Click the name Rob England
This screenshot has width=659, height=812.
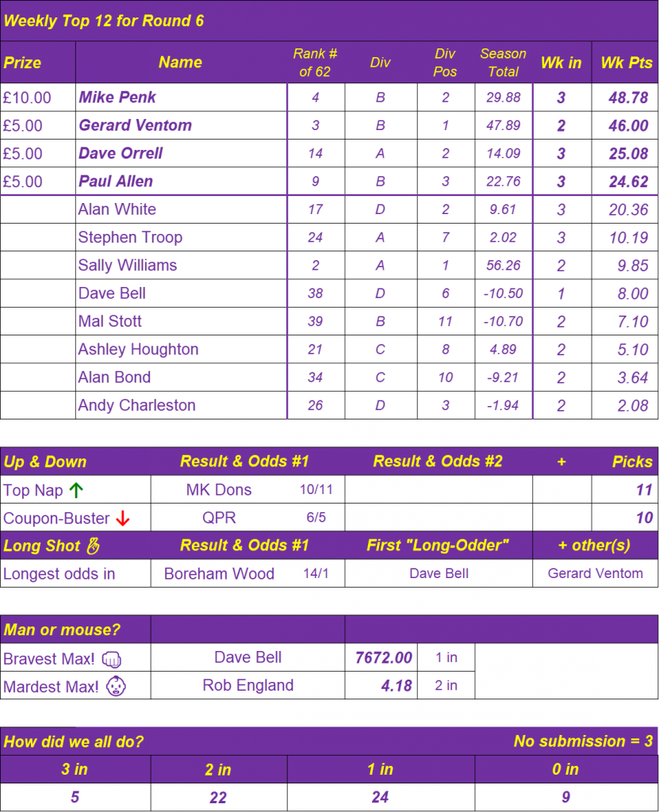pyautogui.click(x=247, y=685)
